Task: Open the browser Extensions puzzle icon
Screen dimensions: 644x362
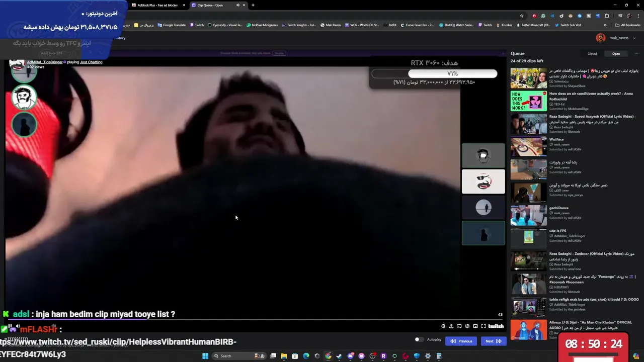Action: pyautogui.click(x=607, y=16)
